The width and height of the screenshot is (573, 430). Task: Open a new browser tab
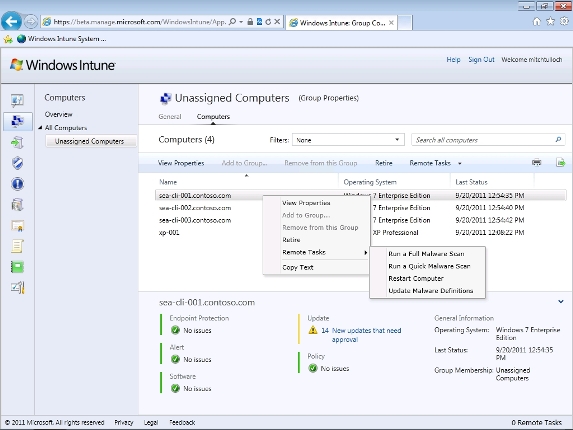(x=405, y=23)
